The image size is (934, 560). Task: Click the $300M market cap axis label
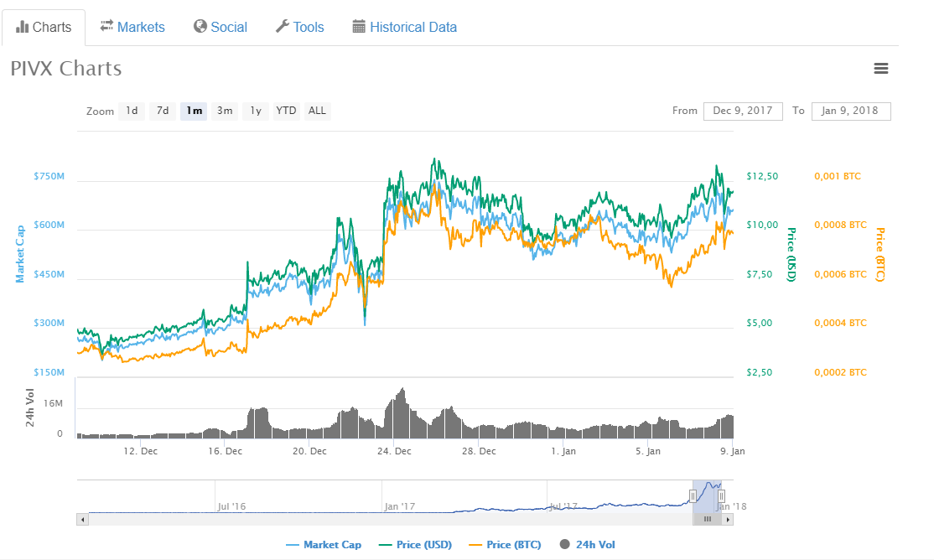tap(49, 323)
